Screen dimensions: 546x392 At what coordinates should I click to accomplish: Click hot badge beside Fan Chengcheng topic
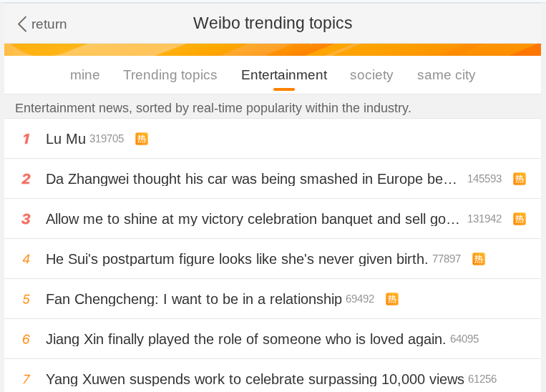click(392, 299)
